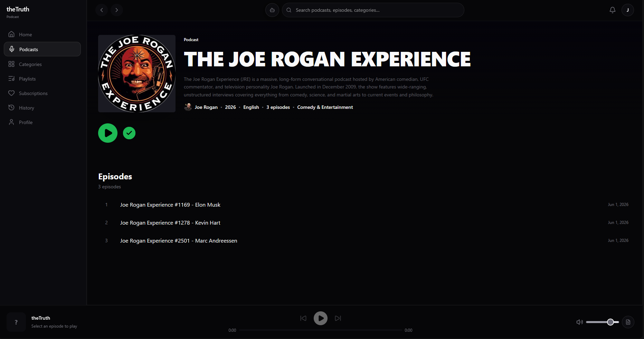Click the 'Podcast' label above the title

point(191,40)
